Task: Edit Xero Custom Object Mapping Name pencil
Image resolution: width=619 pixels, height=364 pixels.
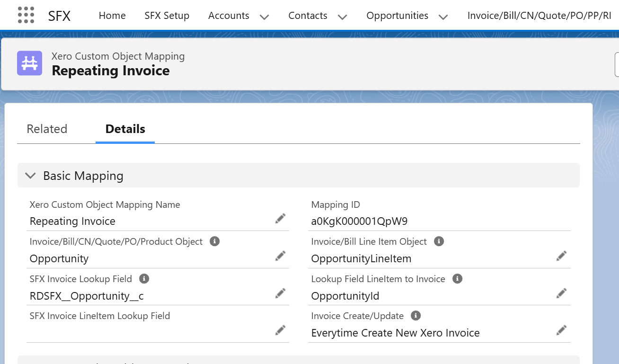Action: coord(280,219)
